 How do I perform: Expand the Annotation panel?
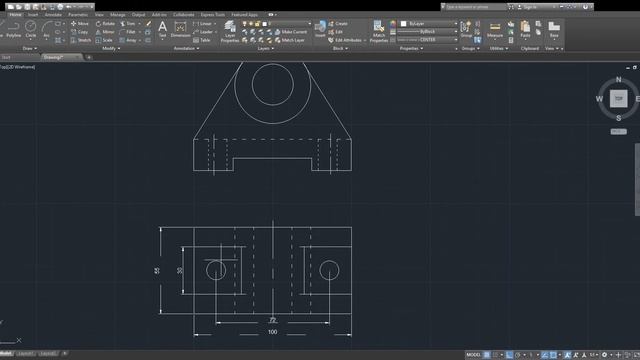[186, 49]
